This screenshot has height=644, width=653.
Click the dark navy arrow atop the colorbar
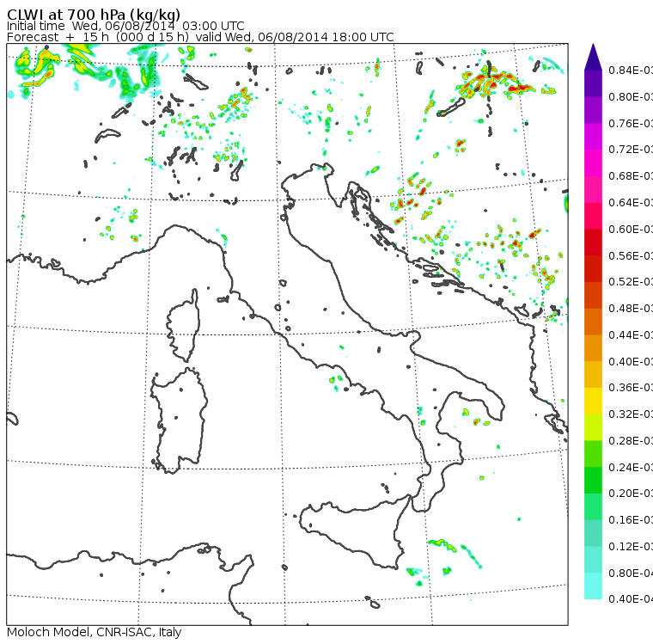(593, 57)
